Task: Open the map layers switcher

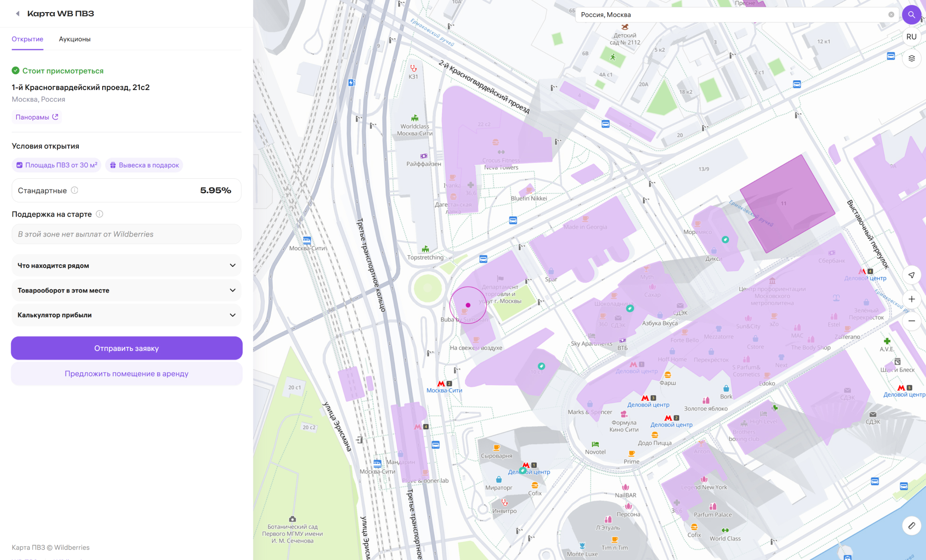Action: tap(911, 58)
